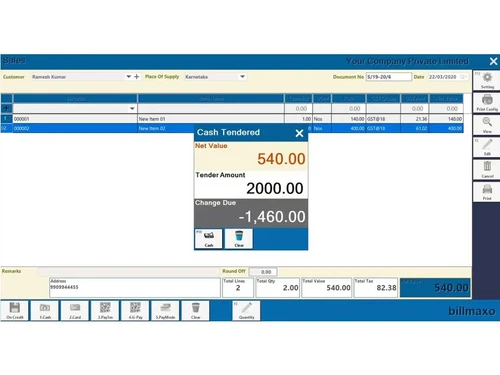Click the item name entry field
Viewport: 500px width, 375px height.
pos(211,108)
